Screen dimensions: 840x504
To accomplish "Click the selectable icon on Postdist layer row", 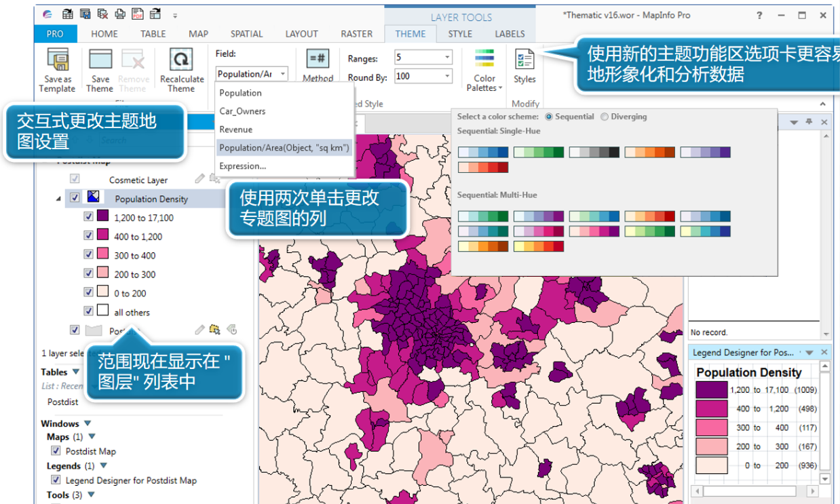I will 215,330.
